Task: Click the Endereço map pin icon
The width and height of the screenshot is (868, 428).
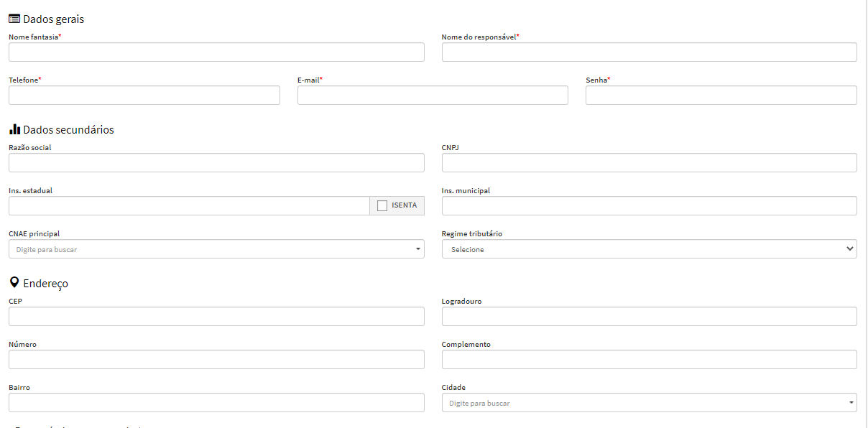Action: point(14,283)
